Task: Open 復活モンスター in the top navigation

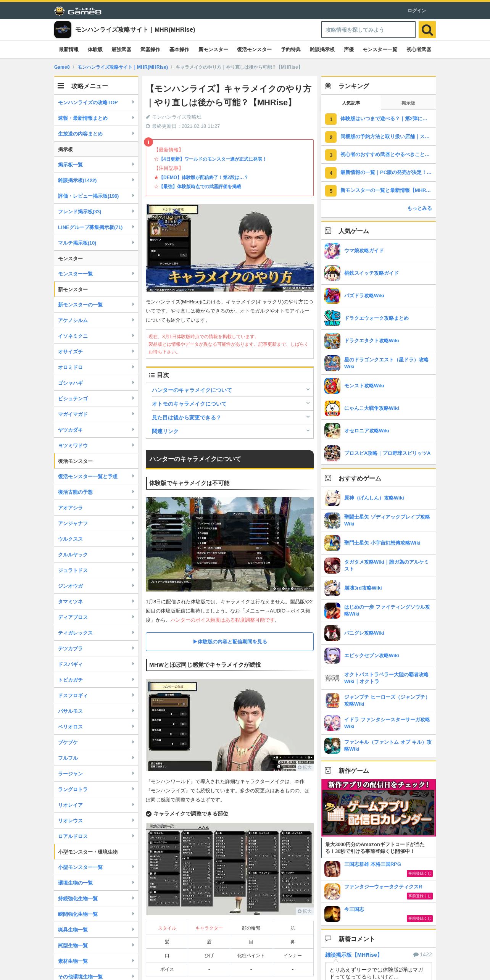Action: tap(254, 50)
